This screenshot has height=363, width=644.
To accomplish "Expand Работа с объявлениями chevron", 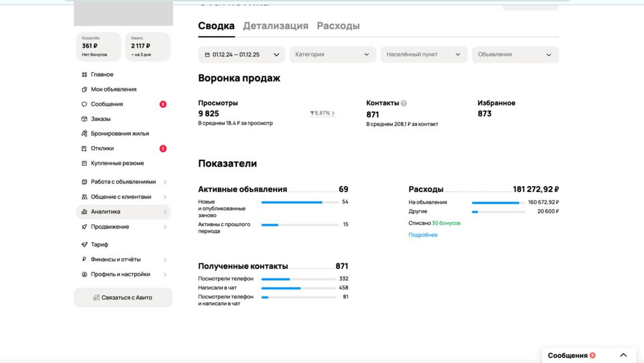I will [165, 182].
